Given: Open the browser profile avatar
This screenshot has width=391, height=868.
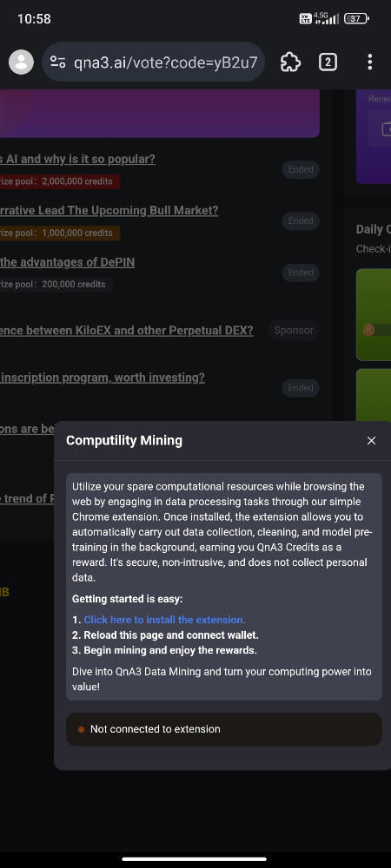Looking at the screenshot, I should [21, 62].
